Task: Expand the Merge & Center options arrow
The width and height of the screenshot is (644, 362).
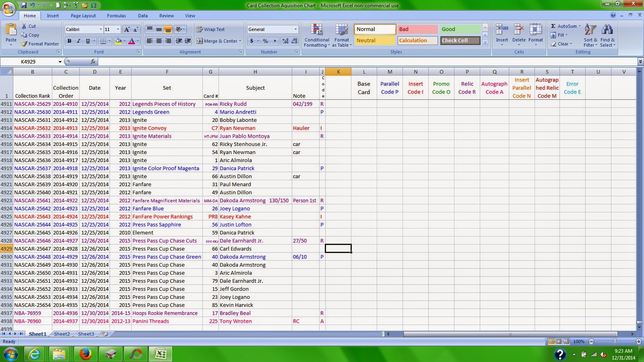Action: point(240,41)
